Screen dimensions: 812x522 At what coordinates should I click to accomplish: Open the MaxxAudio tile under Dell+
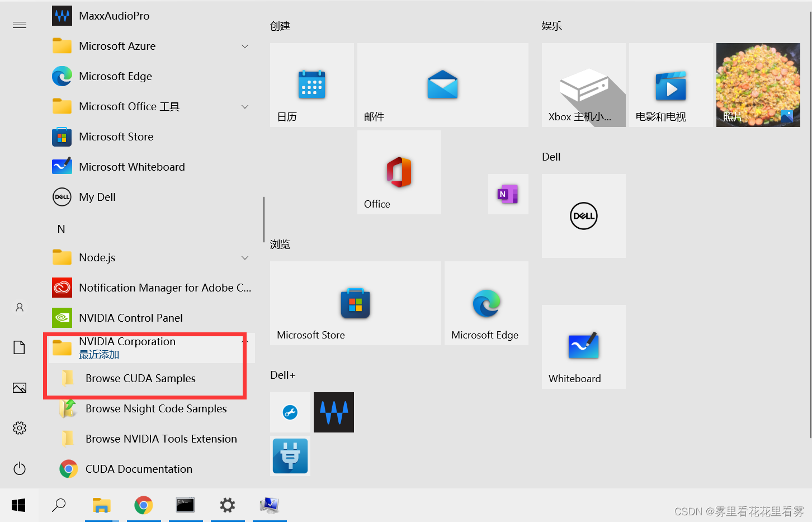pyautogui.click(x=334, y=412)
